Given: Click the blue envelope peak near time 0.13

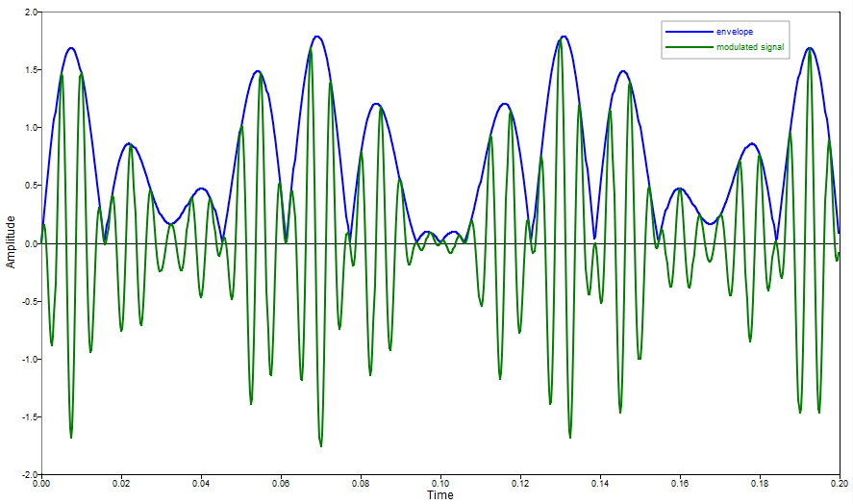Looking at the screenshot, I should 564,37.
